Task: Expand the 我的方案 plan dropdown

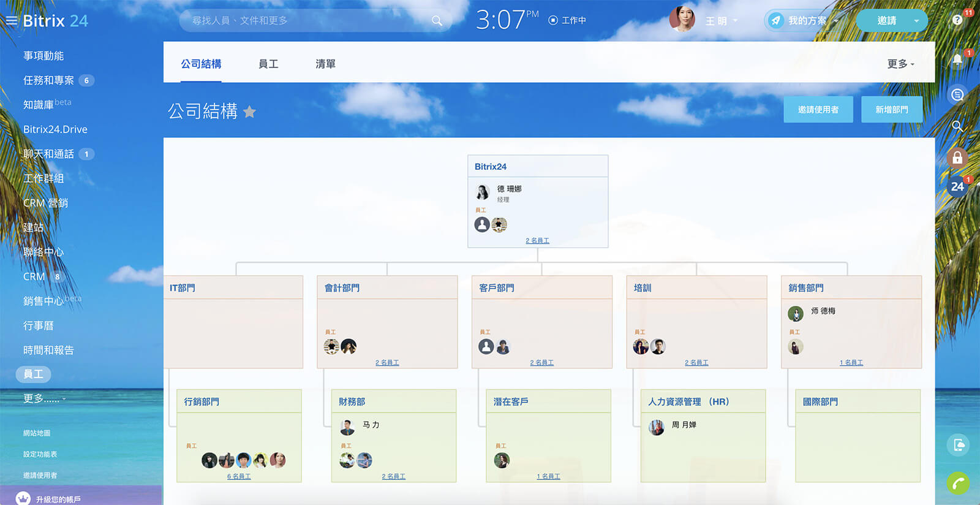Action: click(x=835, y=21)
